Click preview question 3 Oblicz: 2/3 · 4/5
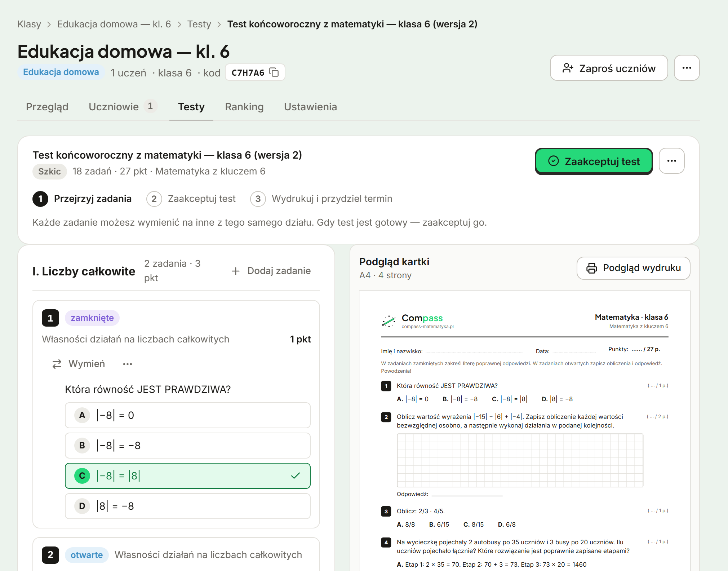The image size is (728, 571). [421, 512]
